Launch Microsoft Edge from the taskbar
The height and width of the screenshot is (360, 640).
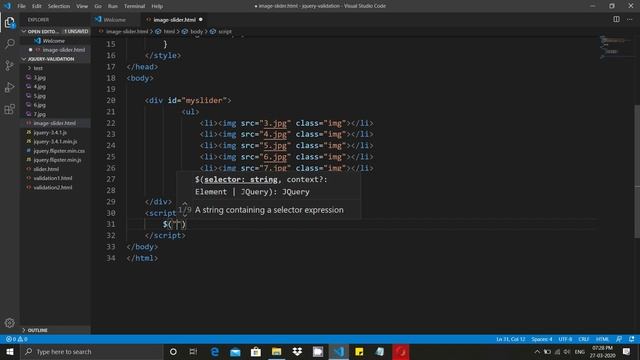214,351
